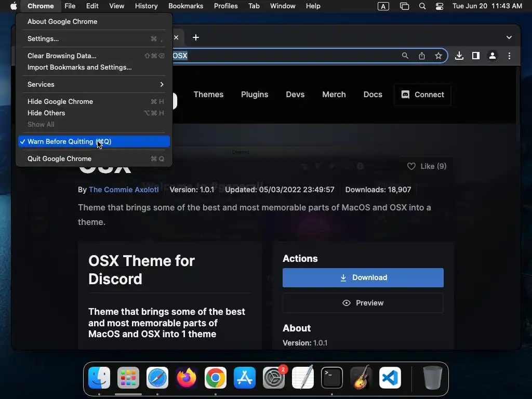Open the Profiles menu
Image resolution: width=532 pixels, height=399 pixels.
[225, 6]
